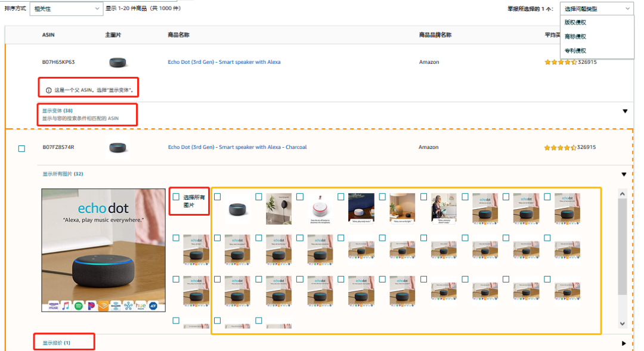Select dark blue sofa scene thumbnail

coord(361,209)
